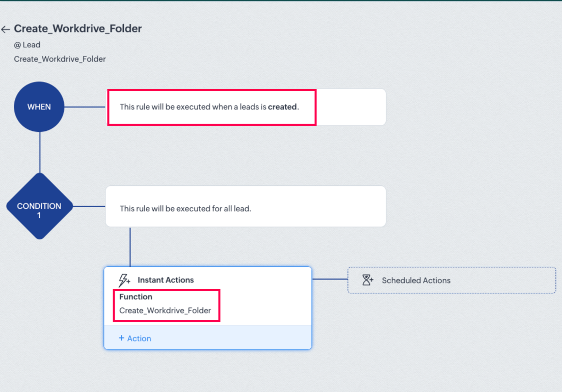562x392 pixels.
Task: Open the Create_Workdrive_Folder function in Instant Actions
Action: pyautogui.click(x=165, y=311)
